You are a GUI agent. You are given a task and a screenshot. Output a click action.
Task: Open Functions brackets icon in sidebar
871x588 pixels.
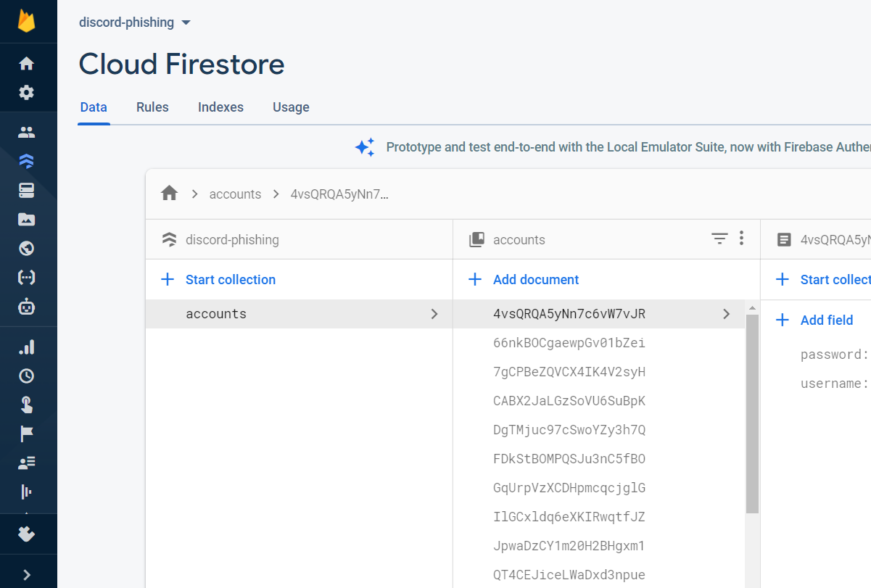(x=27, y=277)
